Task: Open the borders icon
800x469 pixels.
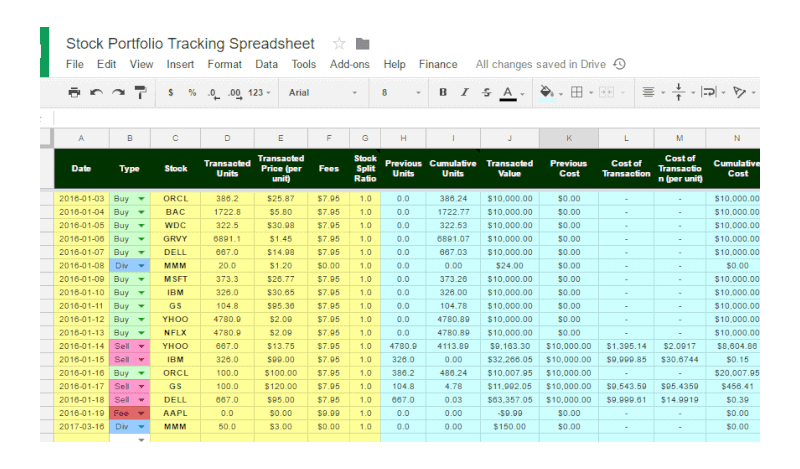Action: (577, 92)
